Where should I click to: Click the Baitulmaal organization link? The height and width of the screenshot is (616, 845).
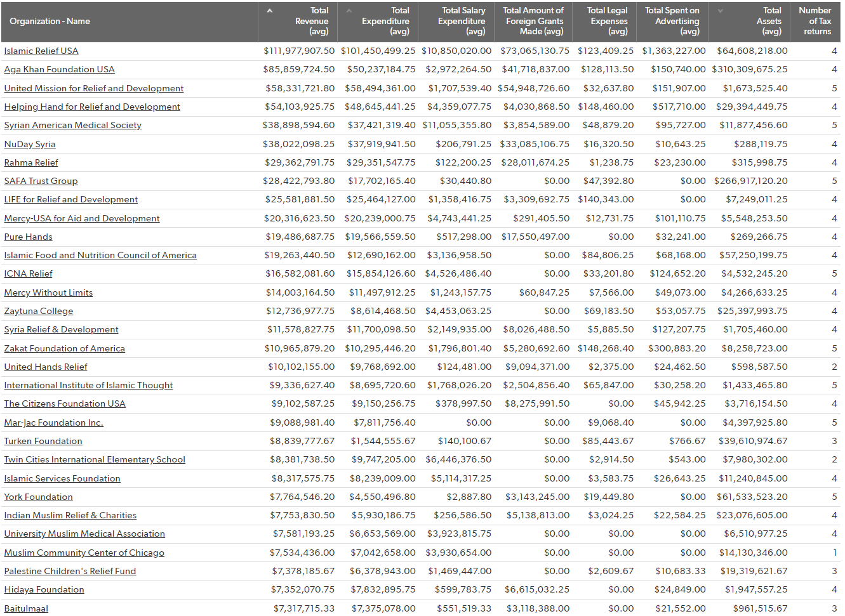pos(26,609)
